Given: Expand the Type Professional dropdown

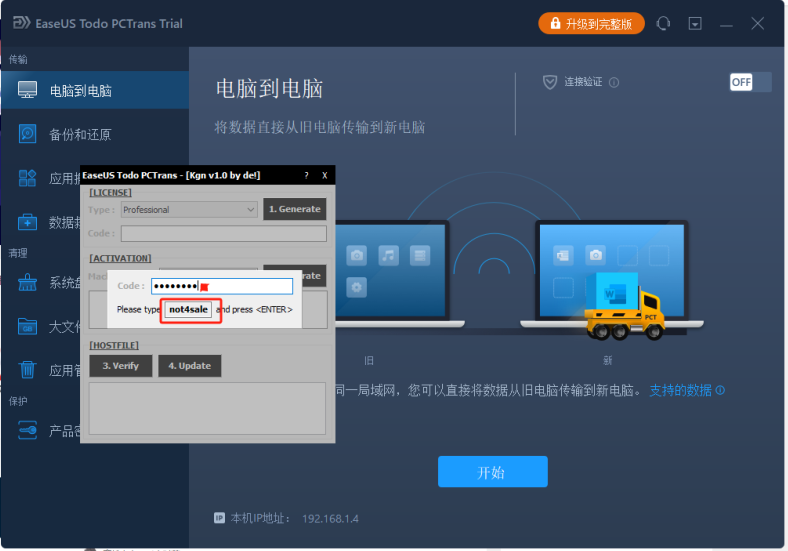Looking at the screenshot, I should [189, 210].
